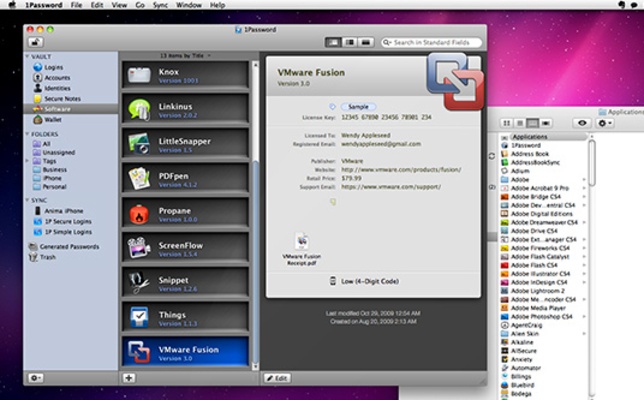This screenshot has width=644, height=400.
Task: Add new item with plus button
Action: point(129,378)
